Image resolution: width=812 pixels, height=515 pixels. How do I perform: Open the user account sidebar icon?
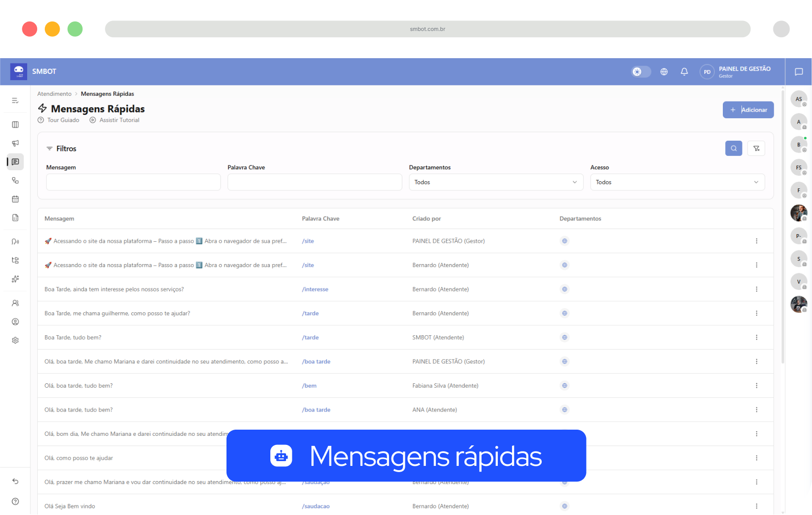pos(15,322)
